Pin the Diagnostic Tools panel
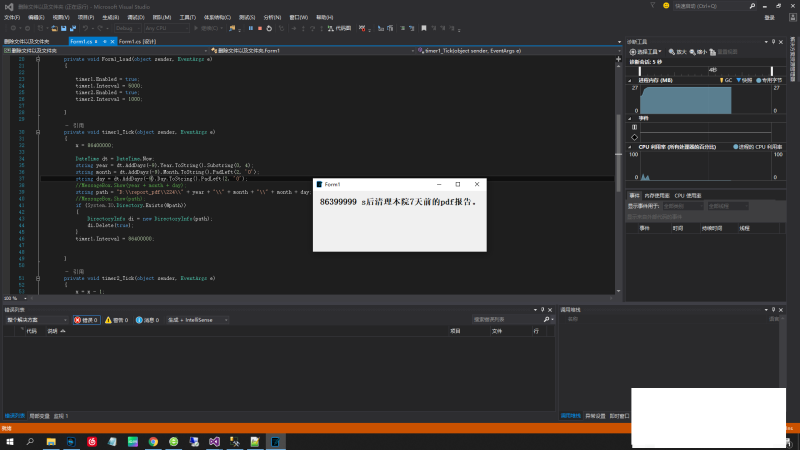This screenshot has height=450, width=800. pos(773,42)
